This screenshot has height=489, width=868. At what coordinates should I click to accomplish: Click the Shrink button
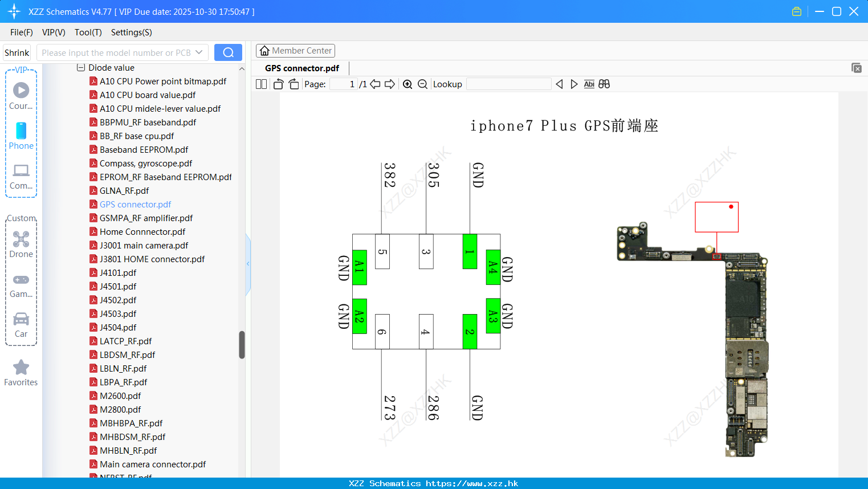coord(17,52)
